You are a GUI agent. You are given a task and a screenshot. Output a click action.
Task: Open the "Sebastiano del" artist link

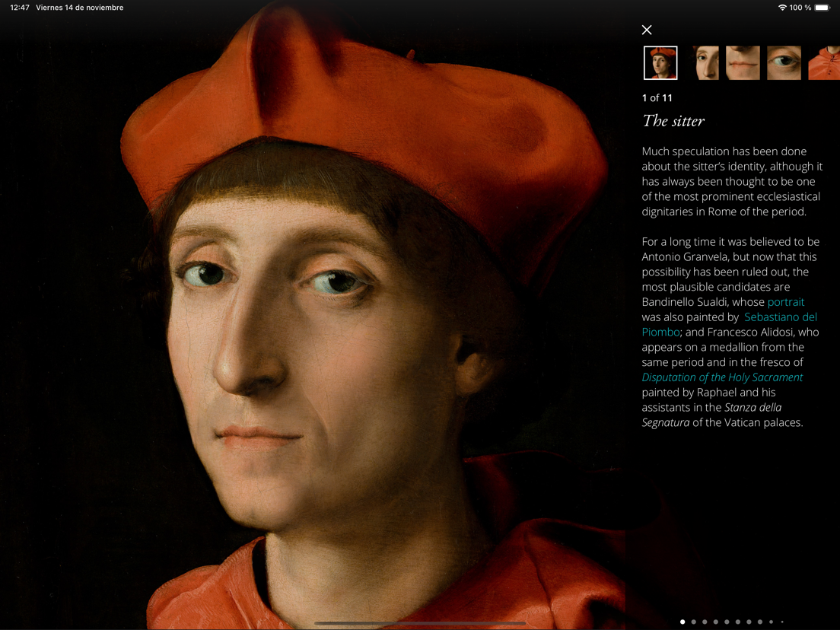click(781, 317)
